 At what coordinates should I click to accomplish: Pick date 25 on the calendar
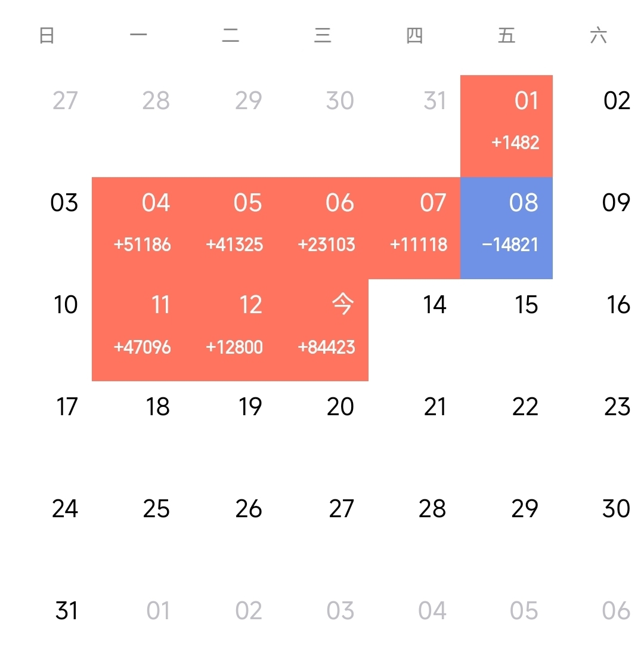pyautogui.click(x=156, y=509)
